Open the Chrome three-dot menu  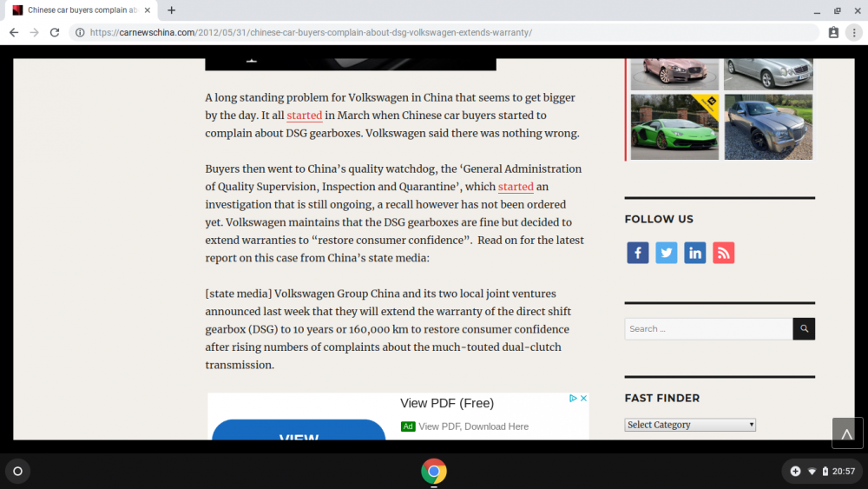(x=854, y=33)
